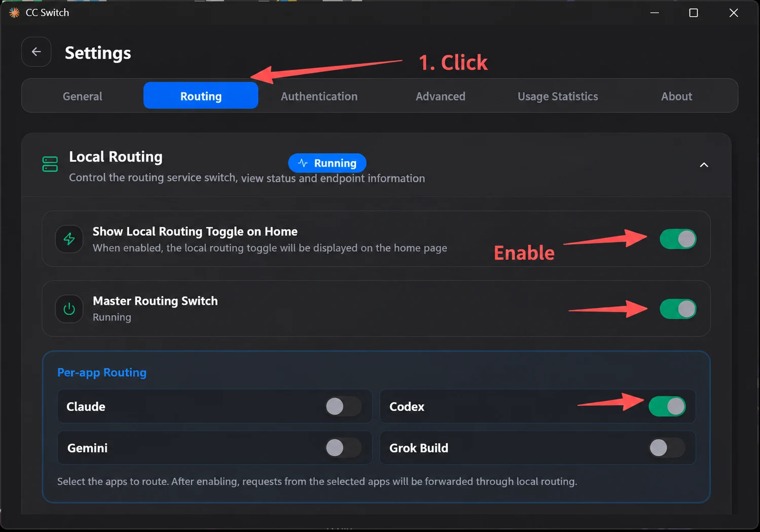Click the back arrow beside Settings
Screen dimensions: 760x532
pos(36,52)
